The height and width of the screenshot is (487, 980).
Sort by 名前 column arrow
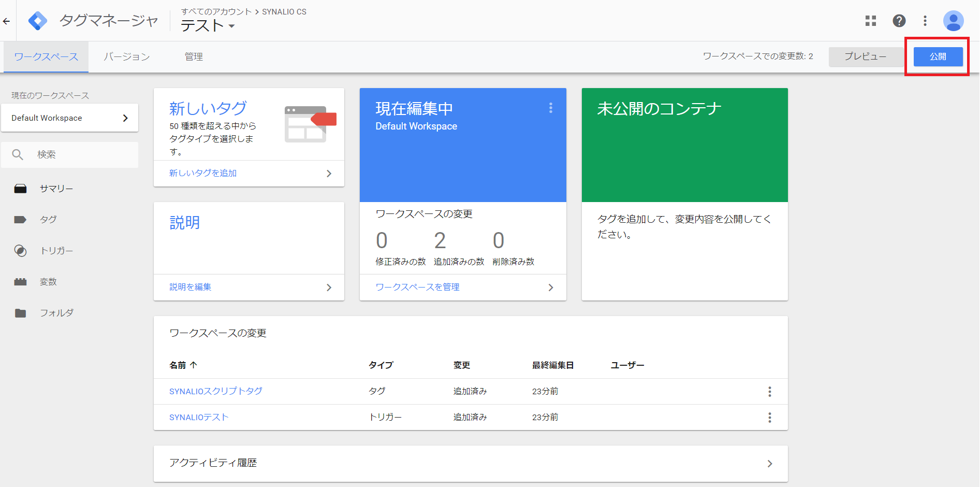pyautogui.click(x=194, y=365)
